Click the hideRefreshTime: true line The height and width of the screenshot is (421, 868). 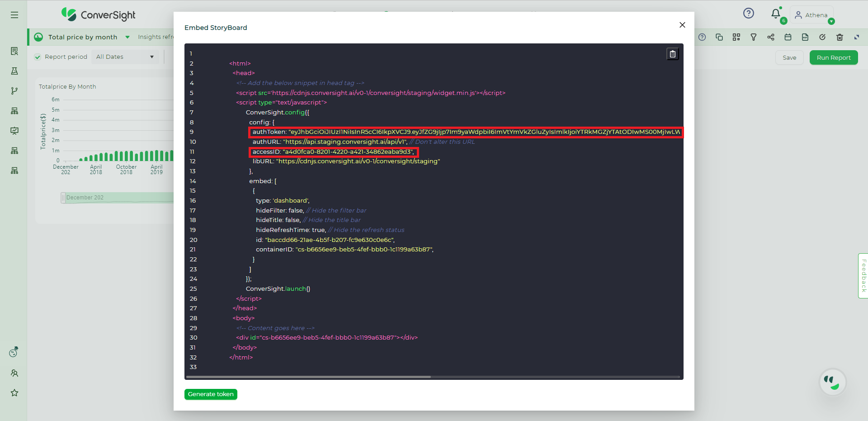click(x=330, y=230)
